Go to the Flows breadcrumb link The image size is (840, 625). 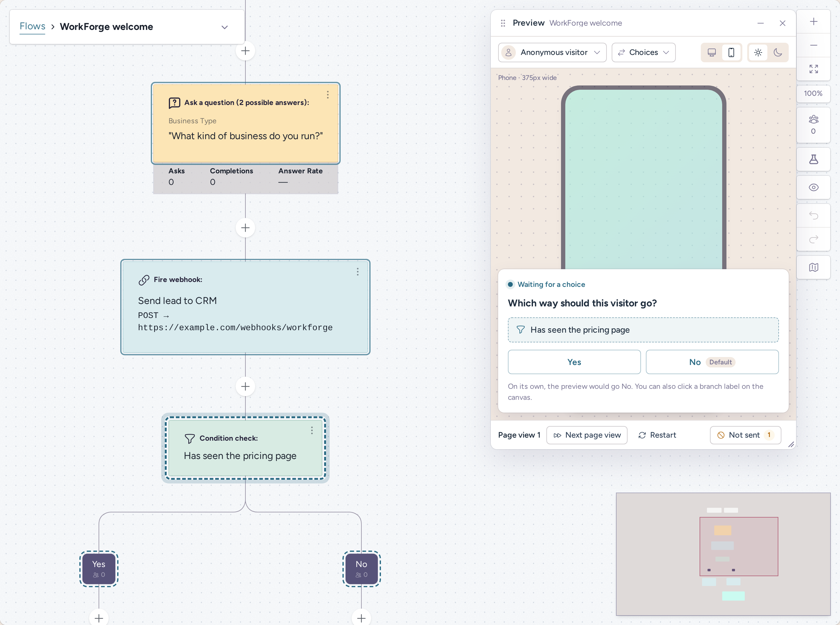click(x=33, y=27)
